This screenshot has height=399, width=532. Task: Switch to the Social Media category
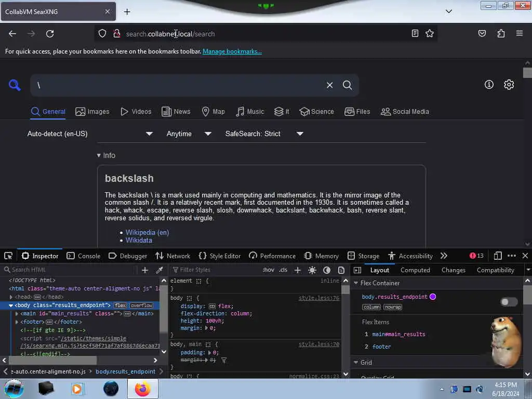[405, 112]
